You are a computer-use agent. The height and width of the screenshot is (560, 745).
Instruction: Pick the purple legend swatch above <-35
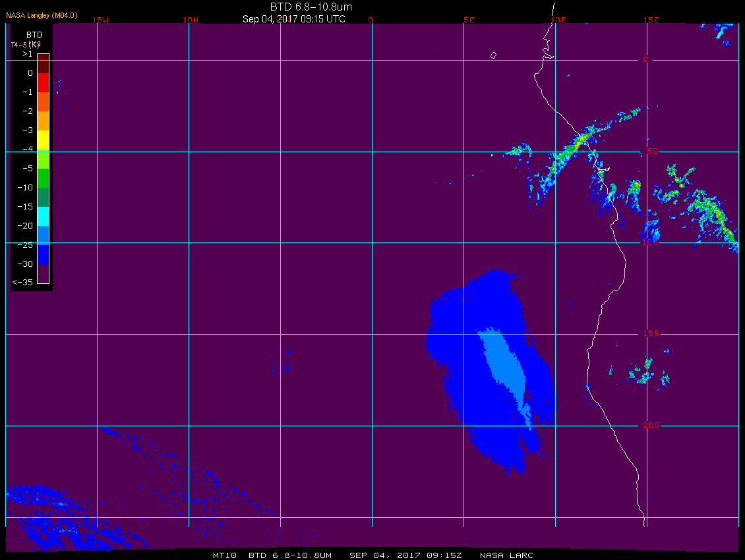coord(44,273)
